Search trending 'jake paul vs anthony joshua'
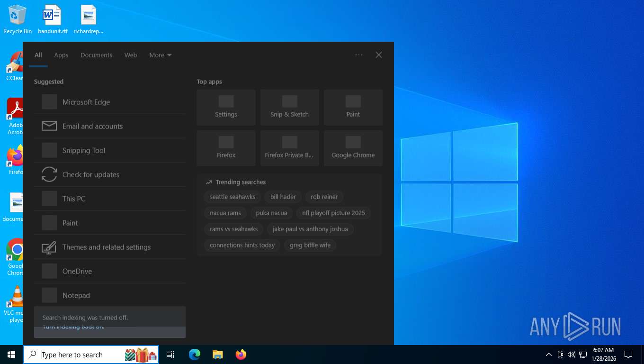644x364 pixels. (x=310, y=229)
